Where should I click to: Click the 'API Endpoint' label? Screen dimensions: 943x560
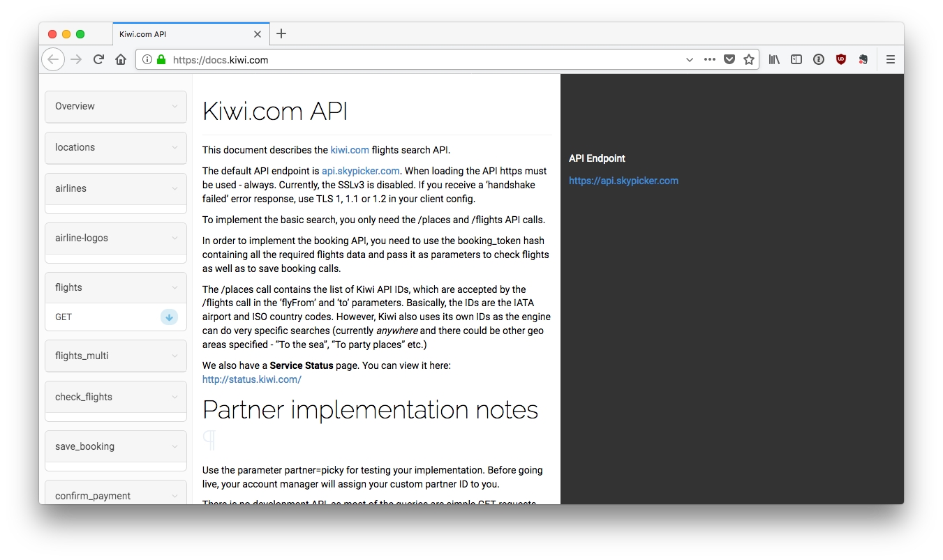(x=597, y=158)
